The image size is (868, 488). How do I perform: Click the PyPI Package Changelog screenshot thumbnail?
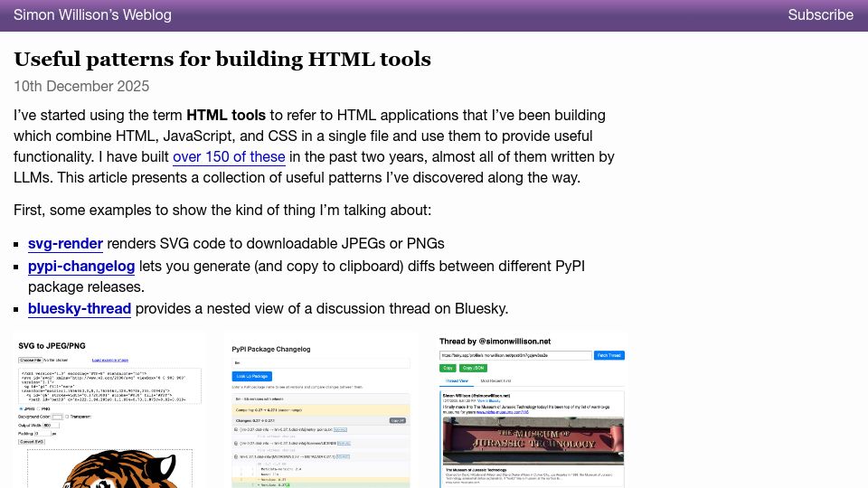click(320, 410)
